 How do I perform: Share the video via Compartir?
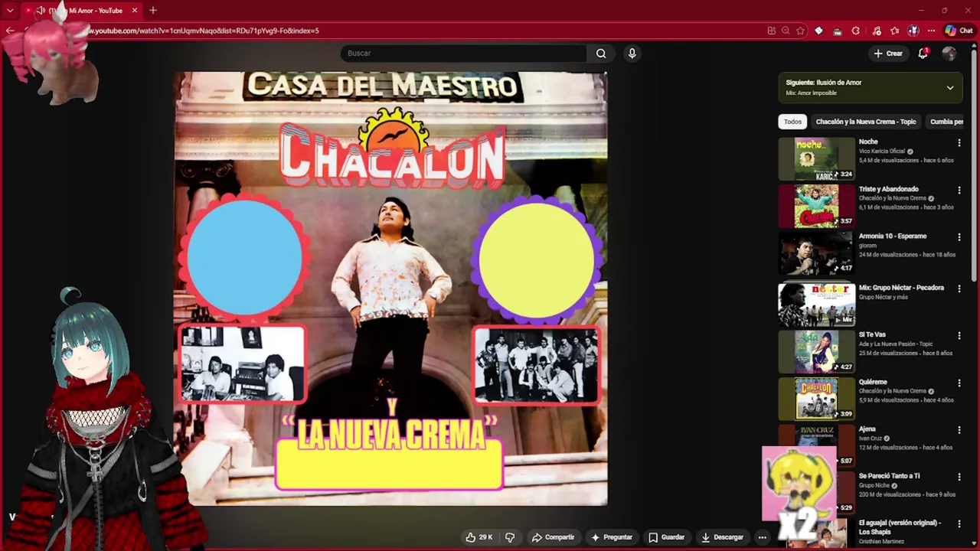pos(553,537)
